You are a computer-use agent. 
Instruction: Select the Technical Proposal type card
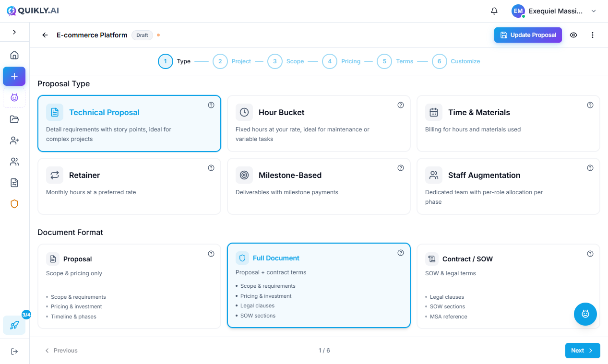pos(129,123)
